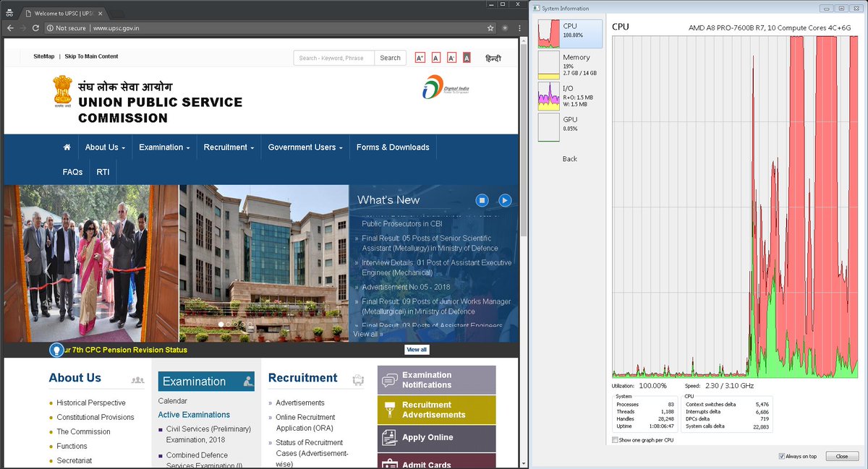This screenshot has width=868, height=469.
Task: Decrease font size with A- icon
Action: pyautogui.click(x=451, y=58)
